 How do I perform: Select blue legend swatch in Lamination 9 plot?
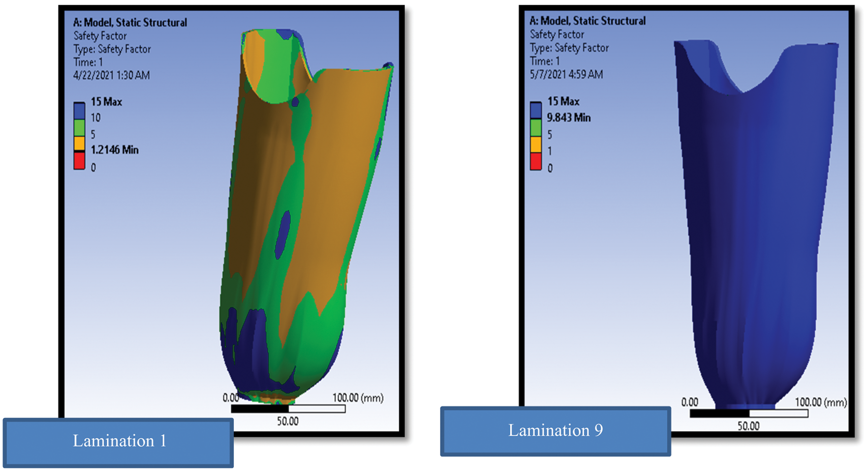tap(536, 110)
